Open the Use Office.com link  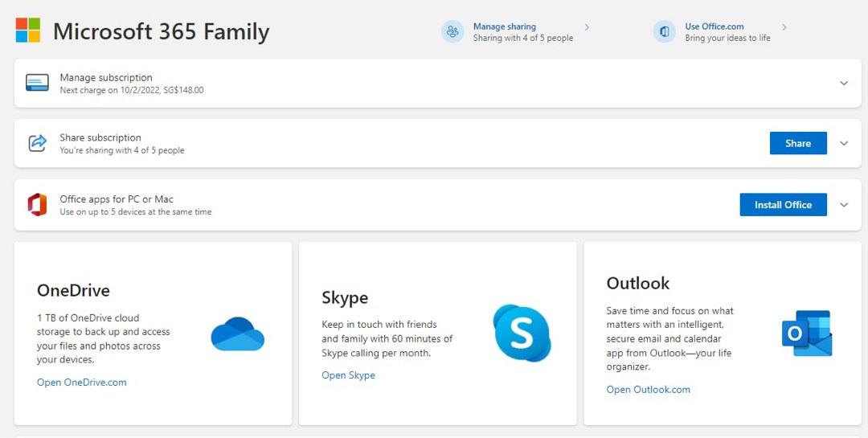point(714,26)
